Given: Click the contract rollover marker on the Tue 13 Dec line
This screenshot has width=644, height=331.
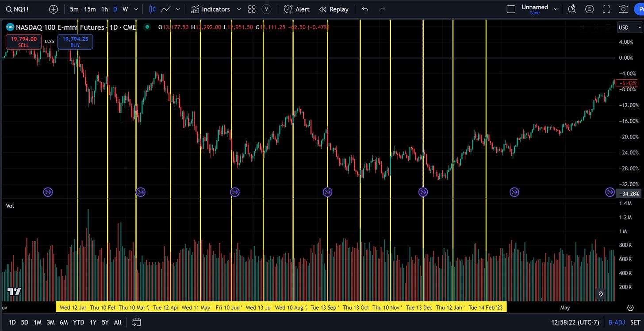Looking at the screenshot, I should click(423, 192).
